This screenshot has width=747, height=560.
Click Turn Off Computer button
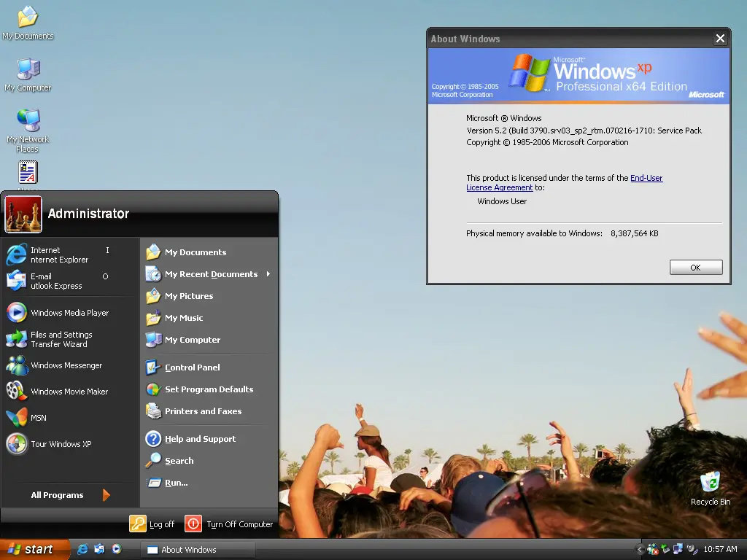point(228,524)
